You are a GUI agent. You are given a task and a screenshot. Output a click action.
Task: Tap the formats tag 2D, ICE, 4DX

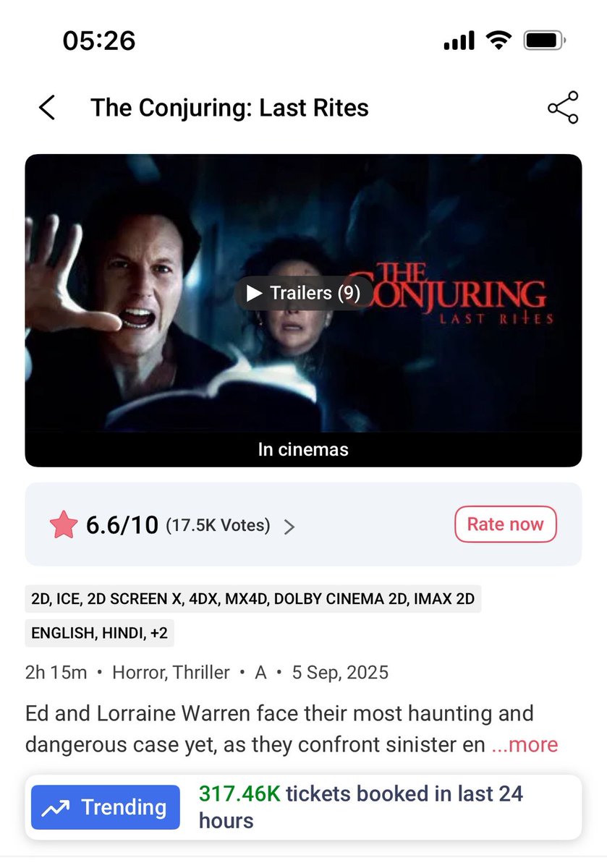pos(253,600)
